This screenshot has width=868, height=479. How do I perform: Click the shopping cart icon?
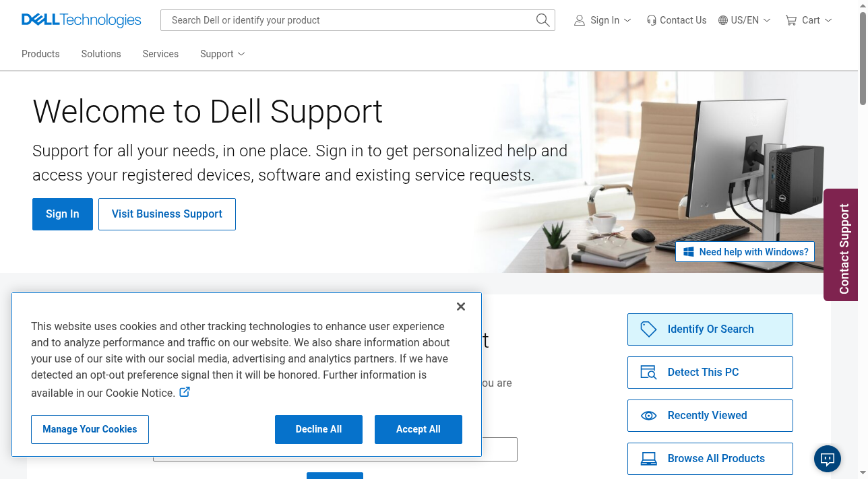791,20
